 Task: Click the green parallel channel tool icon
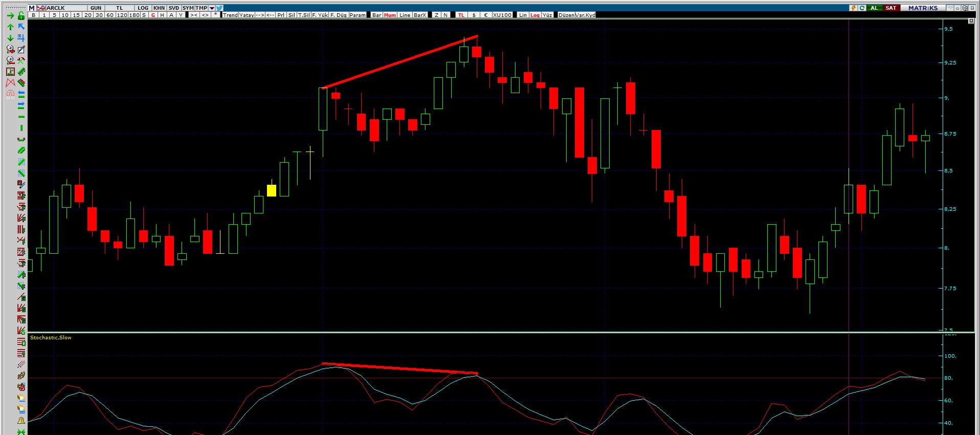(x=21, y=150)
